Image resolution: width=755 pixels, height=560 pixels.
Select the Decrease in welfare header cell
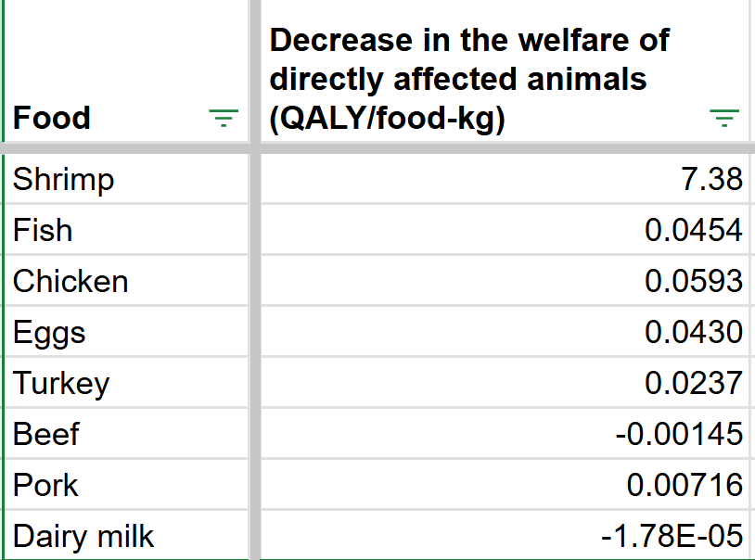505,70
